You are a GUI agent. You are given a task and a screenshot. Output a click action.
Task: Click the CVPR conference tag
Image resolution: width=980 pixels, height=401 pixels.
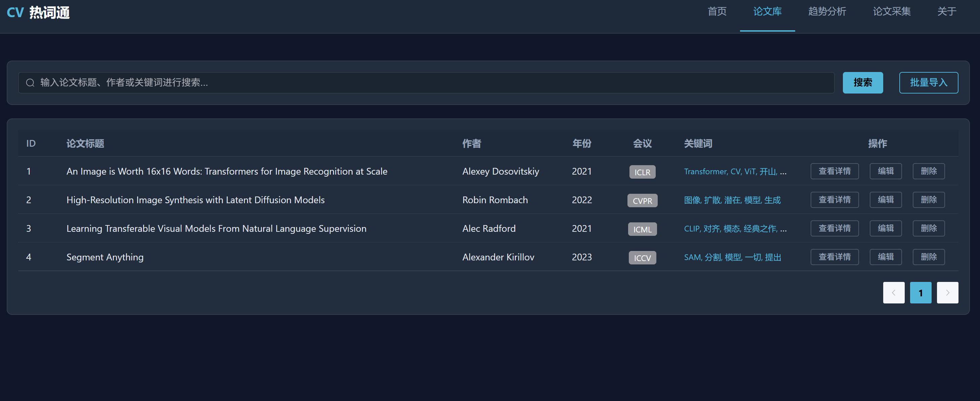[x=642, y=201]
